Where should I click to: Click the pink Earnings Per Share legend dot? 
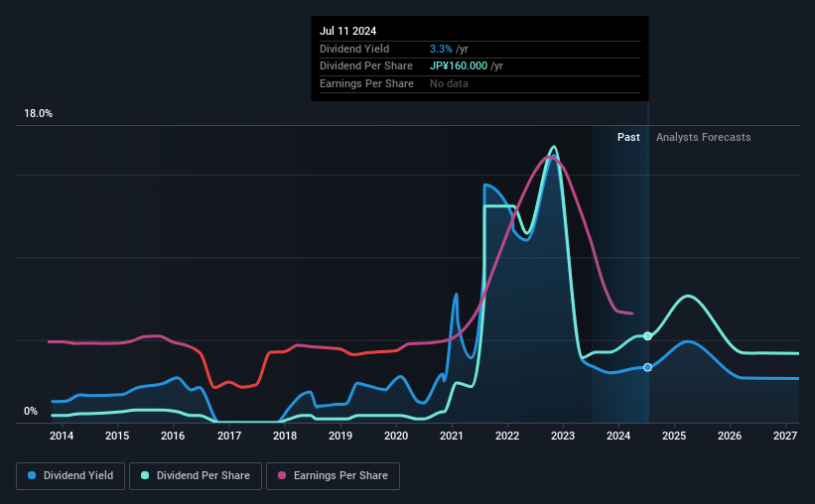[282, 475]
